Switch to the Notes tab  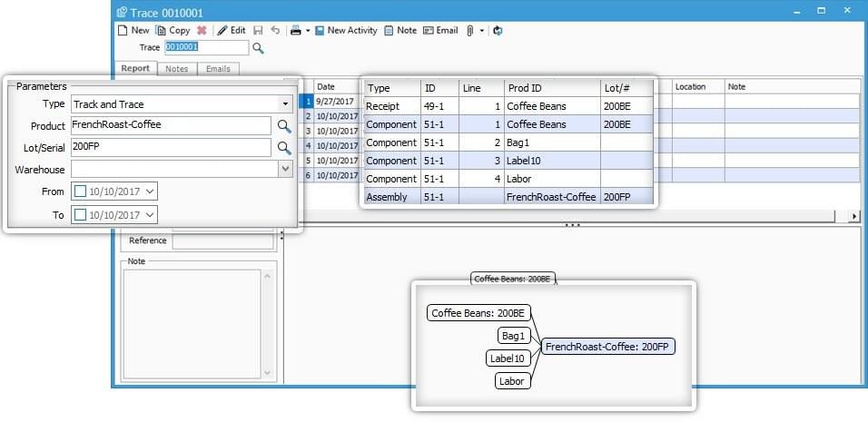pyautogui.click(x=177, y=69)
